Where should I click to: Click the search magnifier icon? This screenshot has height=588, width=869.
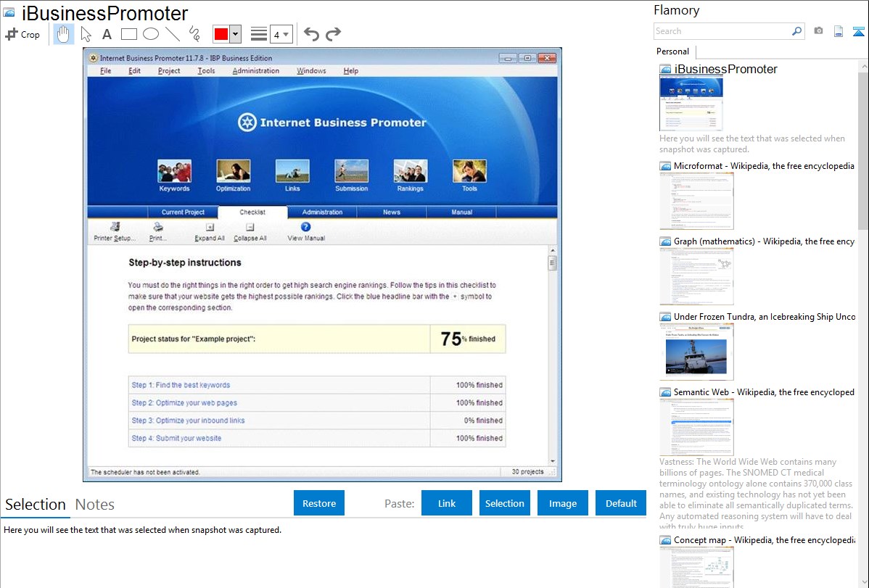pyautogui.click(x=796, y=31)
